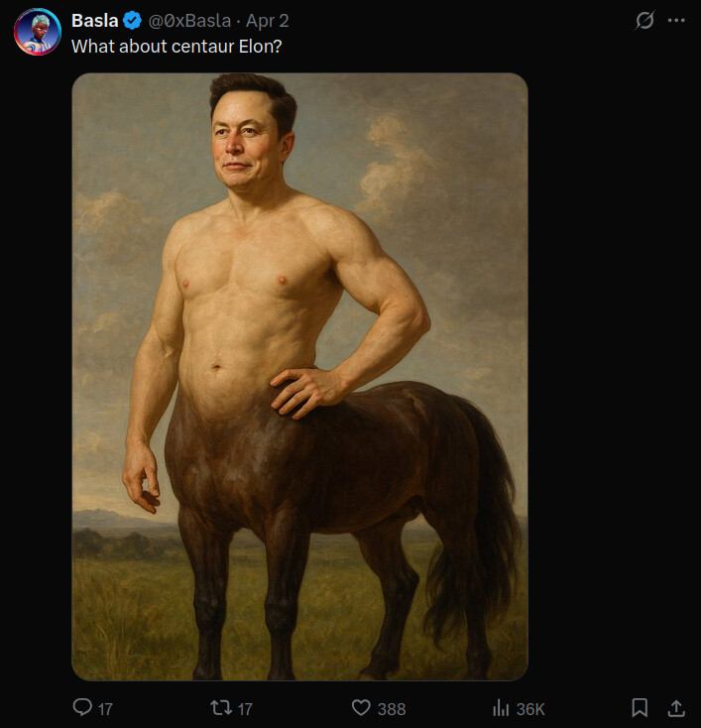Click the 388 likes count
Screen dimensions: 701x728
(x=392, y=709)
